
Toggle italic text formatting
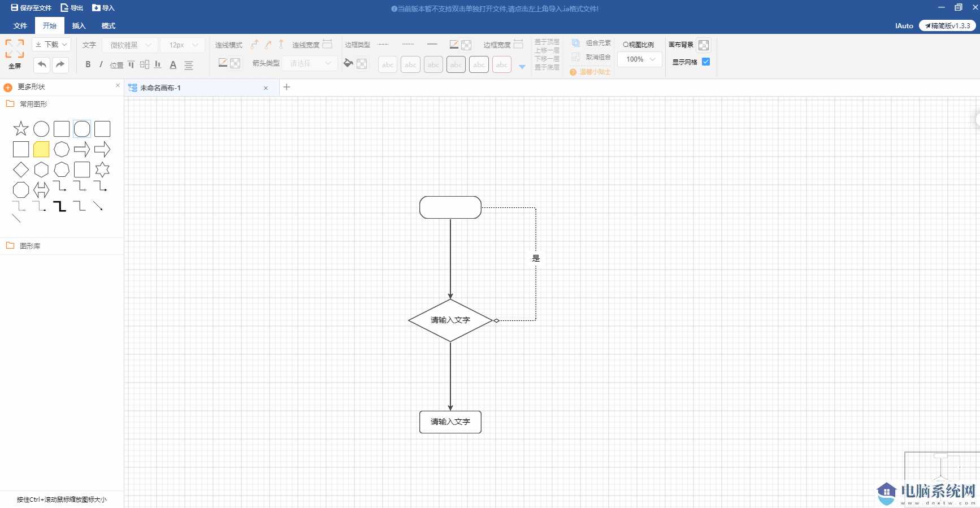[101, 64]
